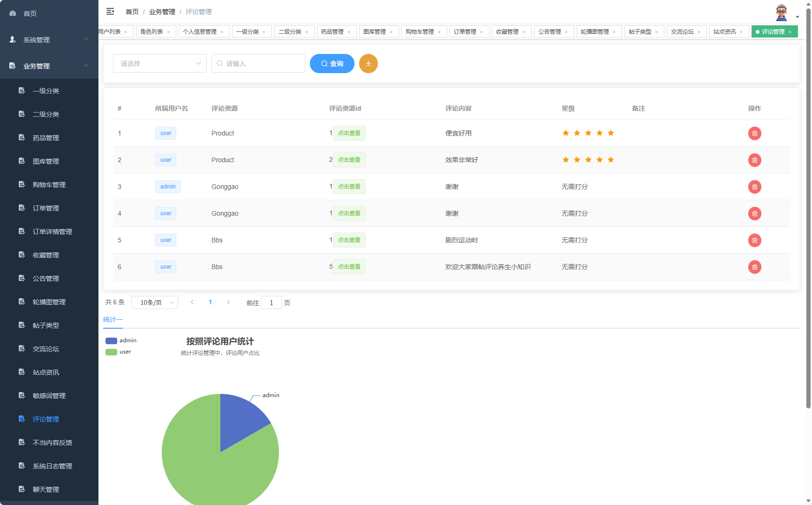Close the 药品管理 tab
Viewport: 812px width, 505px height.
pyautogui.click(x=349, y=32)
